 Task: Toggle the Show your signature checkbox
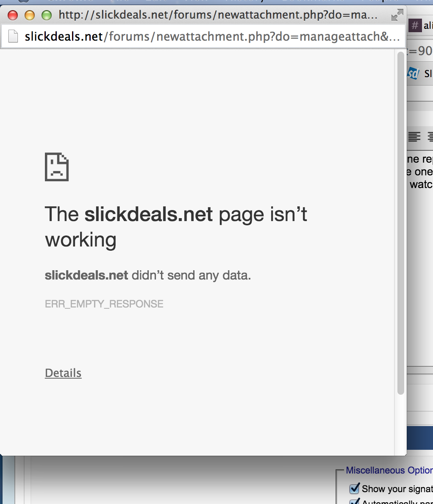tap(354, 489)
